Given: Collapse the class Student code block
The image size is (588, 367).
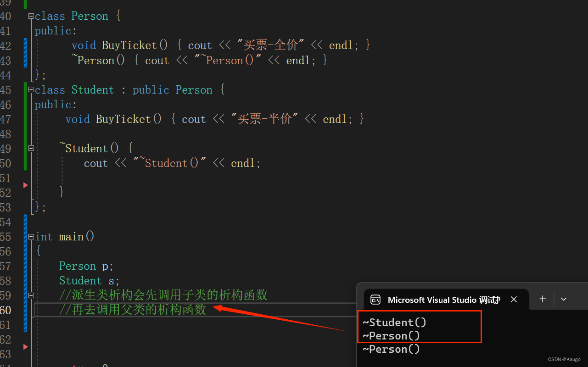Looking at the screenshot, I should pyautogui.click(x=31, y=89).
